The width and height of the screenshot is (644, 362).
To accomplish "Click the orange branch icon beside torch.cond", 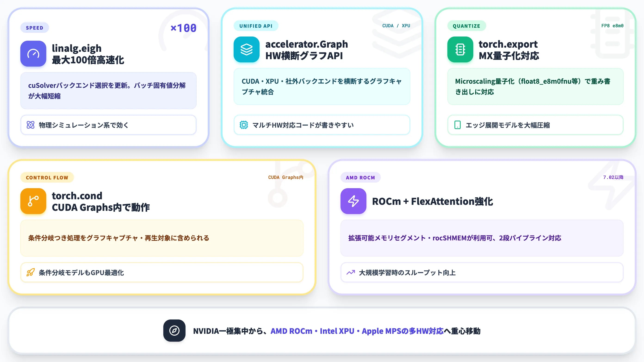I will 33,201.
